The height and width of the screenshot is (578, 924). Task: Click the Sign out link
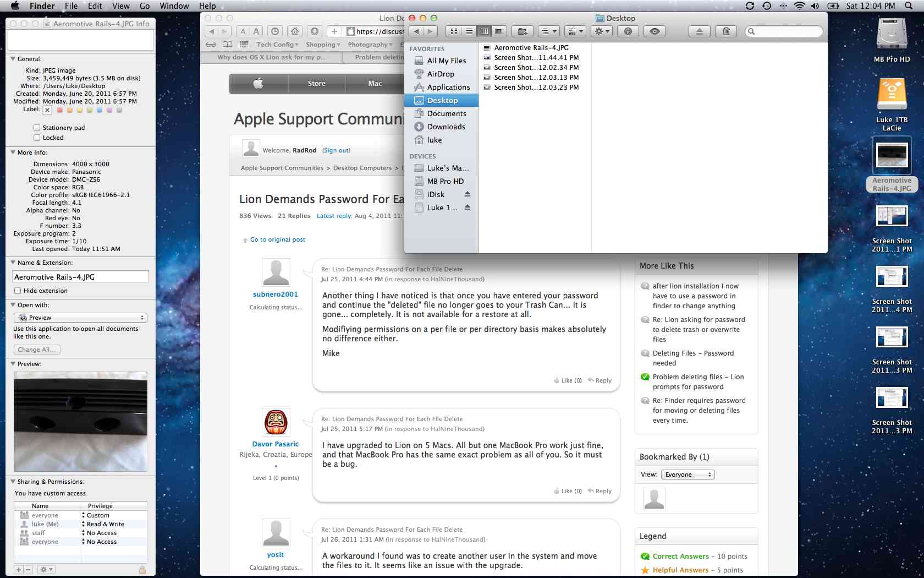[337, 150]
